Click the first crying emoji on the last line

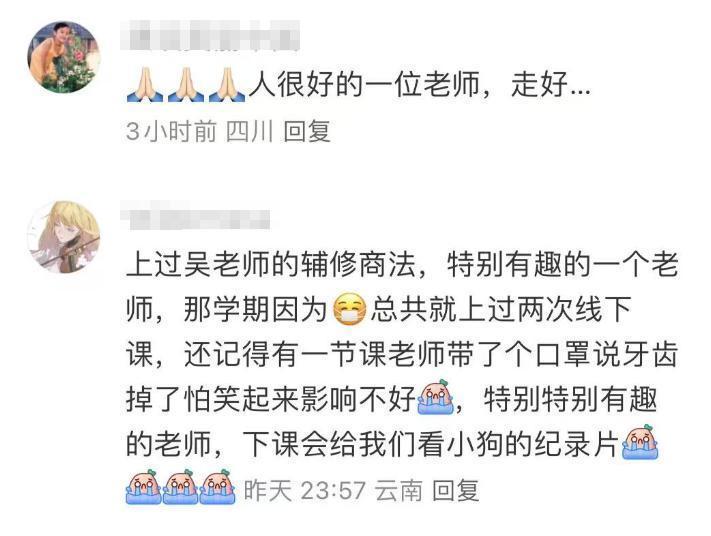coord(144,487)
